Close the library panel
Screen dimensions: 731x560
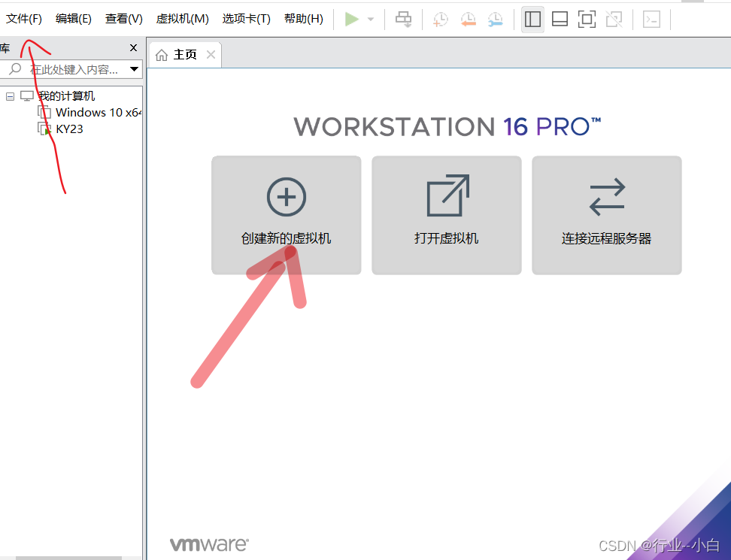[133, 47]
